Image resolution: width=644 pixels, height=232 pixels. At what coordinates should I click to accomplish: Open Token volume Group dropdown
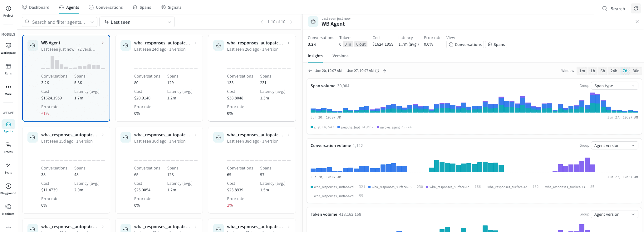point(615,214)
